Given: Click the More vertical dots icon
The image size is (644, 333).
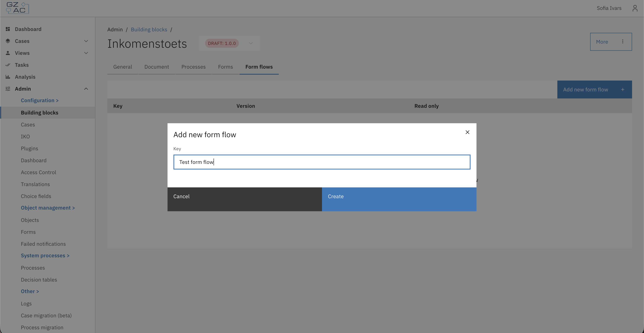Looking at the screenshot, I should (623, 42).
